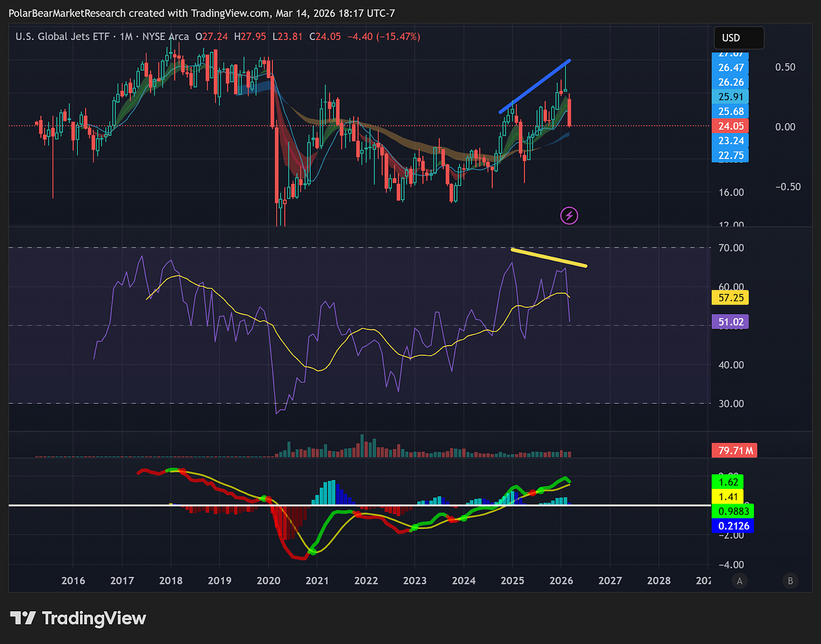The height and width of the screenshot is (644, 821).
Task: Click the TradingView logo
Action: [x=78, y=618]
